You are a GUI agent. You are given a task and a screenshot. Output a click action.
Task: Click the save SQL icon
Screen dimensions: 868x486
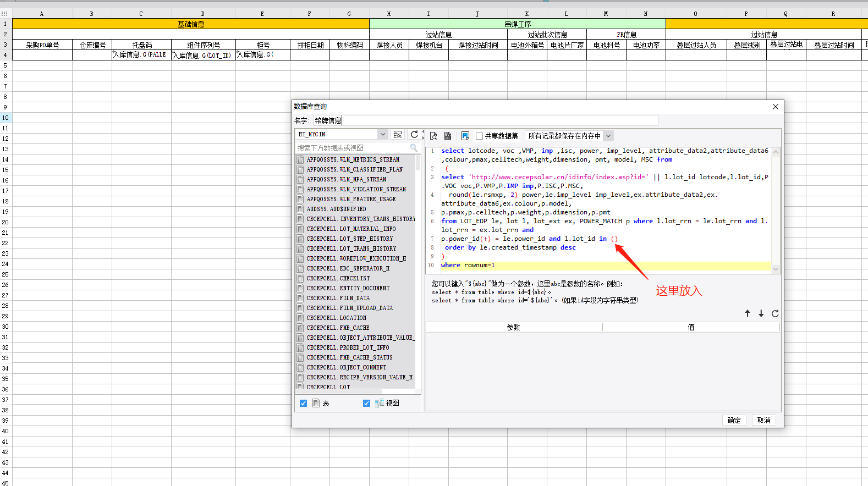[x=448, y=136]
